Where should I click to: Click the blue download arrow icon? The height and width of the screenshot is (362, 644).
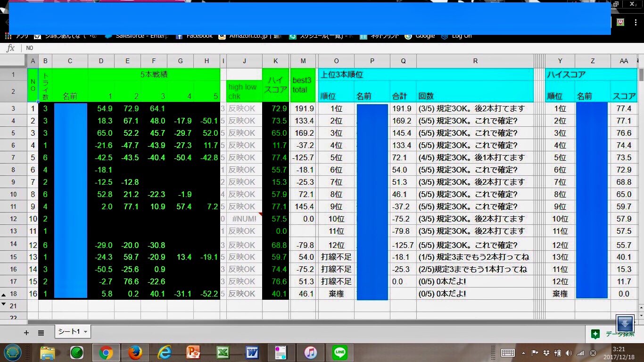(x=625, y=323)
